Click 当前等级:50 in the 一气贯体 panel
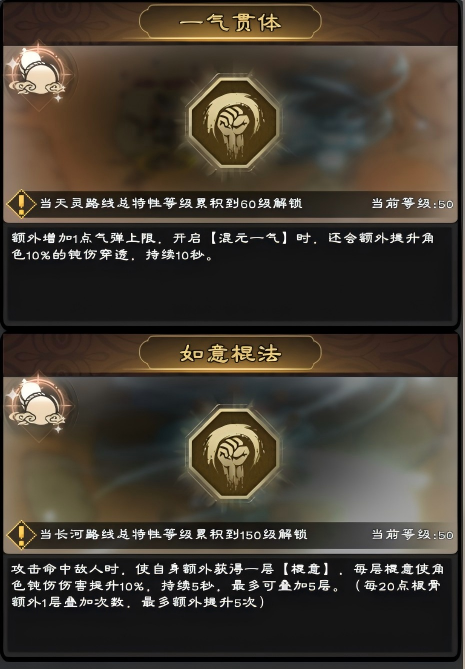This screenshot has width=465, height=669. point(413,204)
